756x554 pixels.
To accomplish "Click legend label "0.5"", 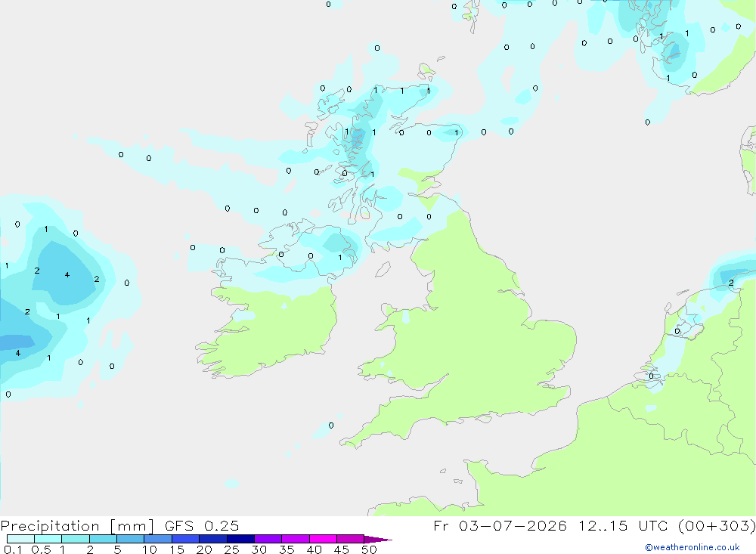I will (41, 549).
